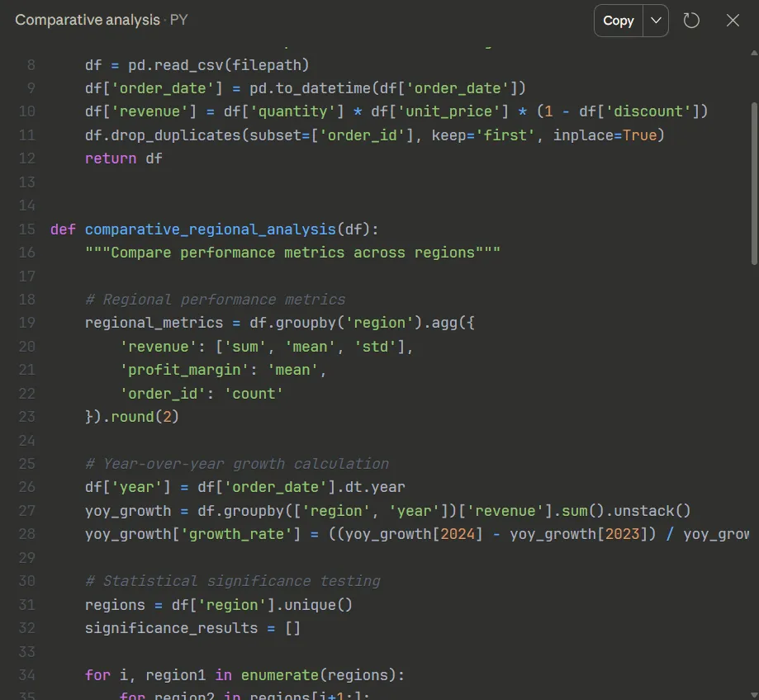The width and height of the screenshot is (759, 700).
Task: Click 'pd.read_csv(filepath)' on line 8
Action: click(218, 65)
